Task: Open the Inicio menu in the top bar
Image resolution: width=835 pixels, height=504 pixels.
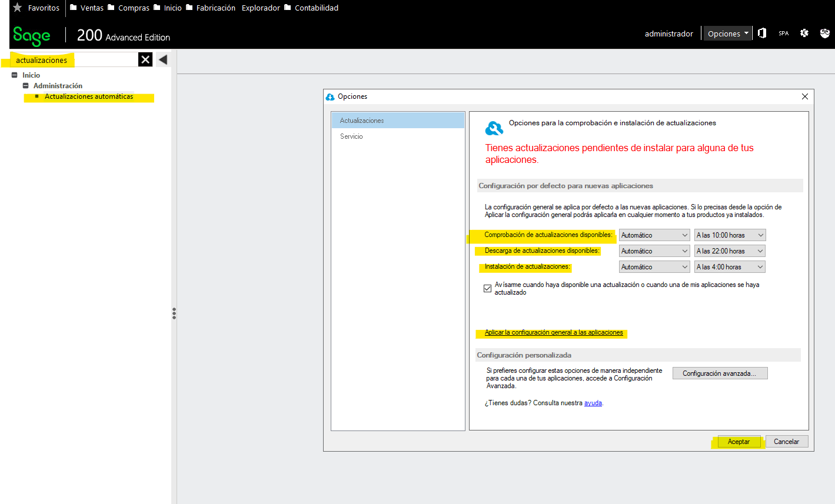Action: coord(172,8)
